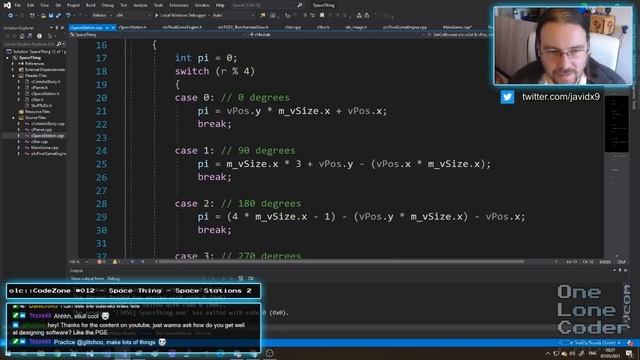Click the 'case 1: // 90 degrees' line
The image size is (640, 360).
click(x=235, y=151)
